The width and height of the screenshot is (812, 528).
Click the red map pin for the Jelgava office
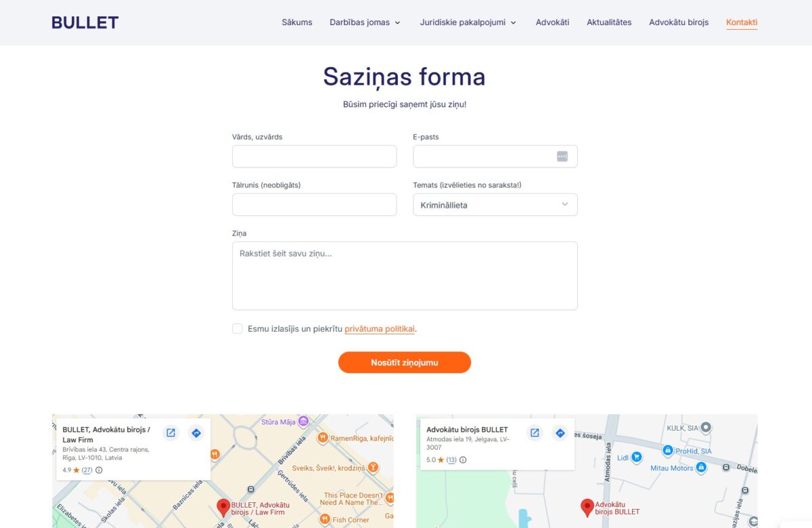click(586, 506)
